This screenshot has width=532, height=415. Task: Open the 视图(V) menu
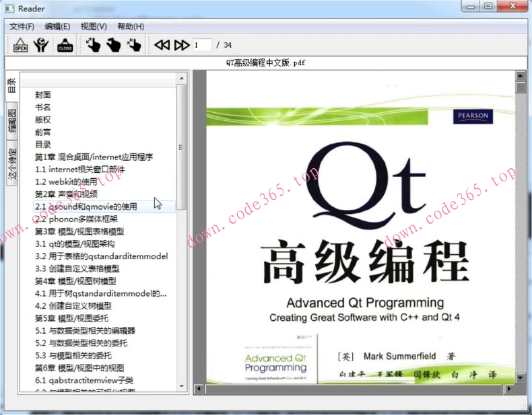click(94, 26)
